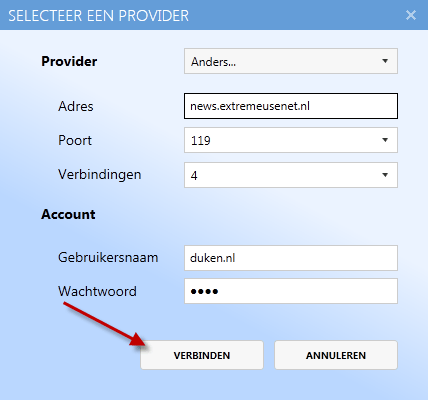
Task: Close the Selecteer een provider dialog
Action: click(411, 15)
